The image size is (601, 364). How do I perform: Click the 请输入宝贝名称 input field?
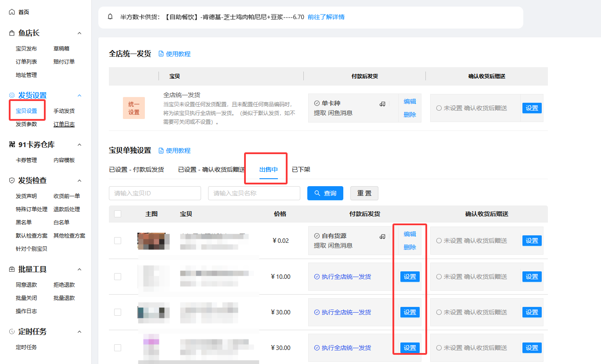(x=254, y=193)
